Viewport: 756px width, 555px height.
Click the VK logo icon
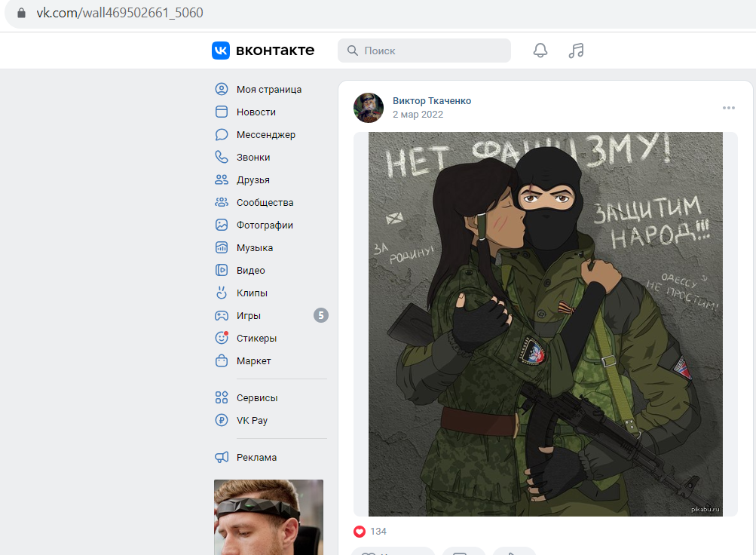click(x=221, y=51)
